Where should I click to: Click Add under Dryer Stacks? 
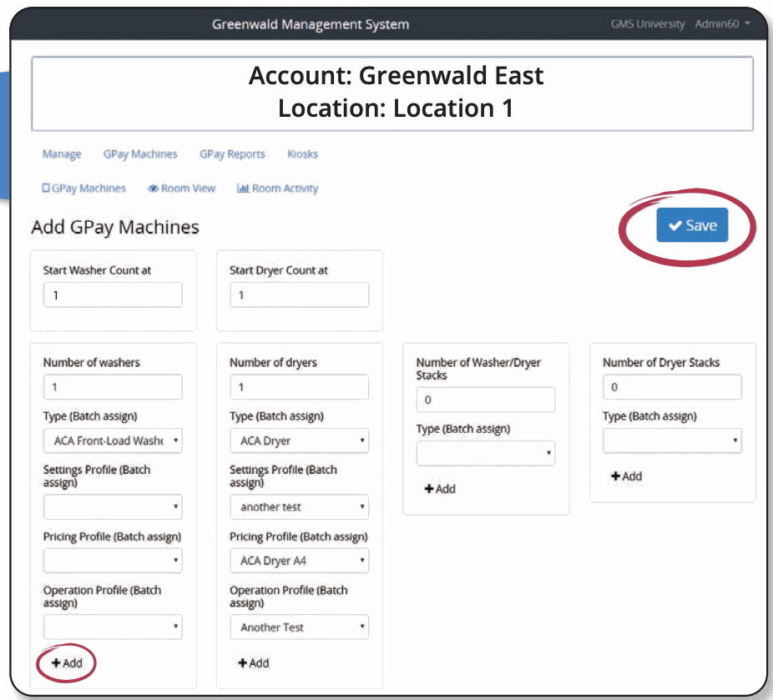pyautogui.click(x=627, y=476)
